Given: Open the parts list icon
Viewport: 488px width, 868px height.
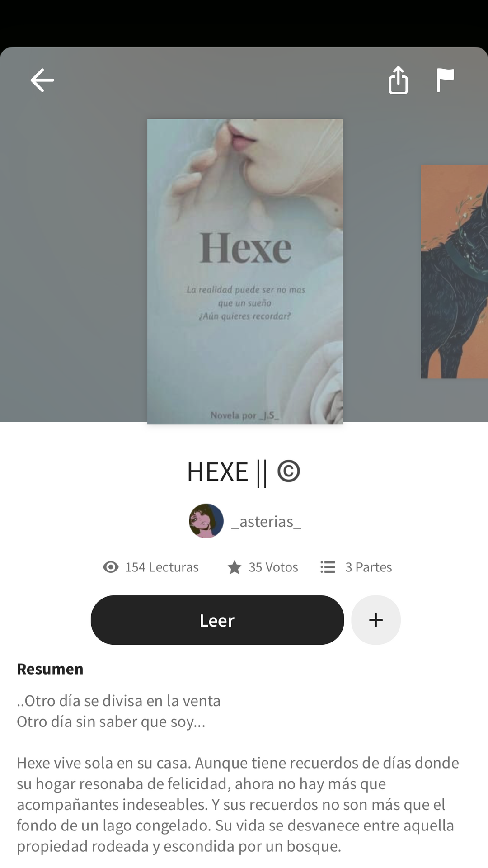Looking at the screenshot, I should 328,567.
